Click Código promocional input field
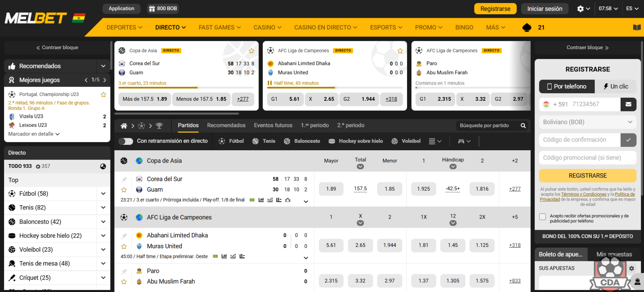The width and height of the screenshot is (644, 292). (x=588, y=158)
